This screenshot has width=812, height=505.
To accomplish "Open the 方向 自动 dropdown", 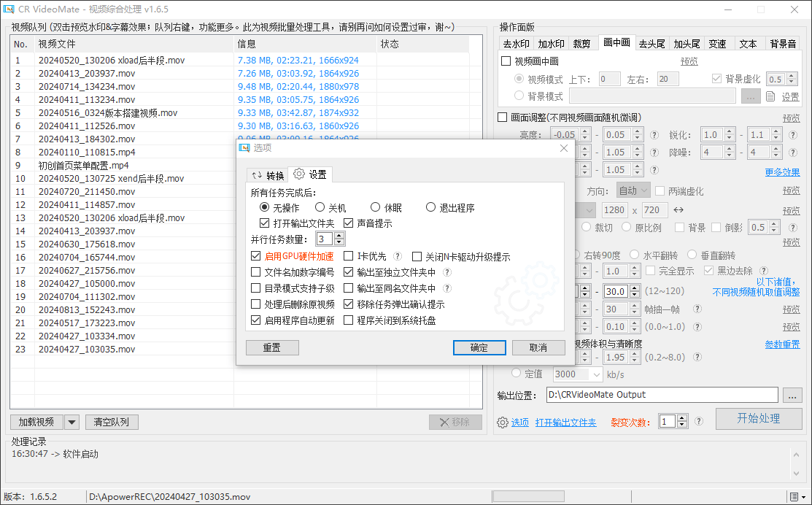I will [632, 190].
